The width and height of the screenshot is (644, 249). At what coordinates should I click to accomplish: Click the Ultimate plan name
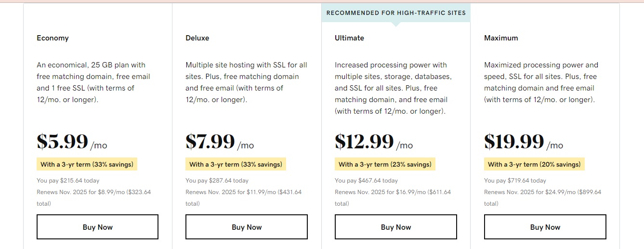click(x=349, y=38)
